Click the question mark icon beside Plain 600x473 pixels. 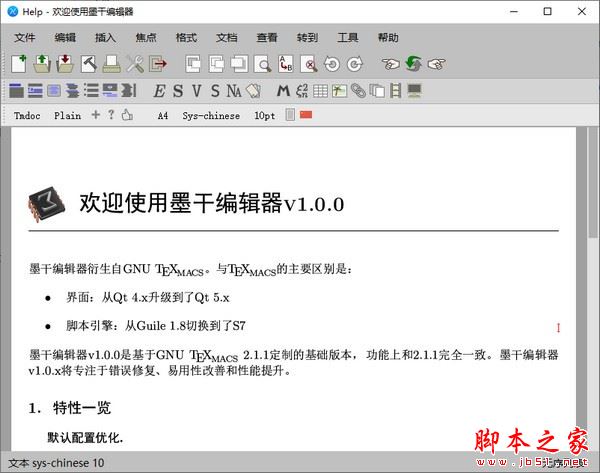click(111, 114)
